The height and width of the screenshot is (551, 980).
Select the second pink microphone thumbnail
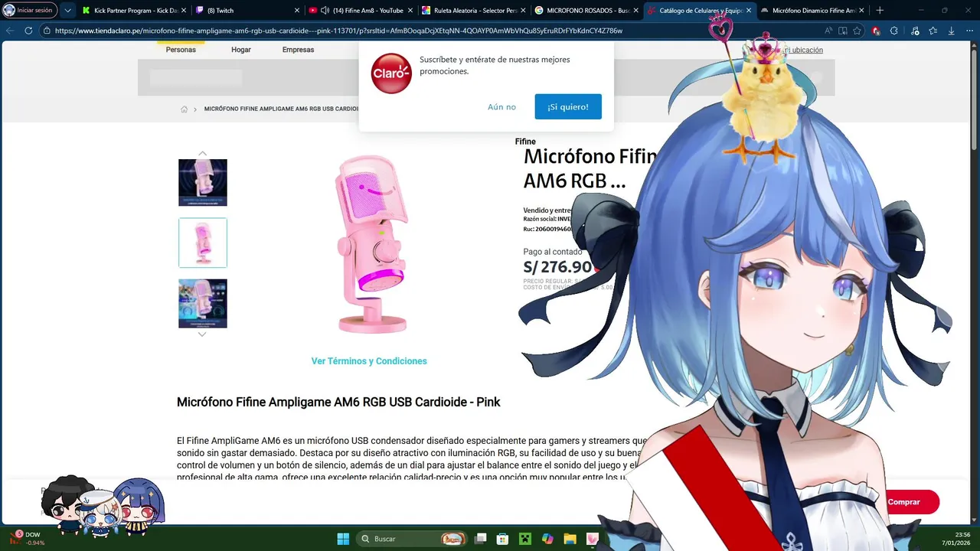[203, 243]
